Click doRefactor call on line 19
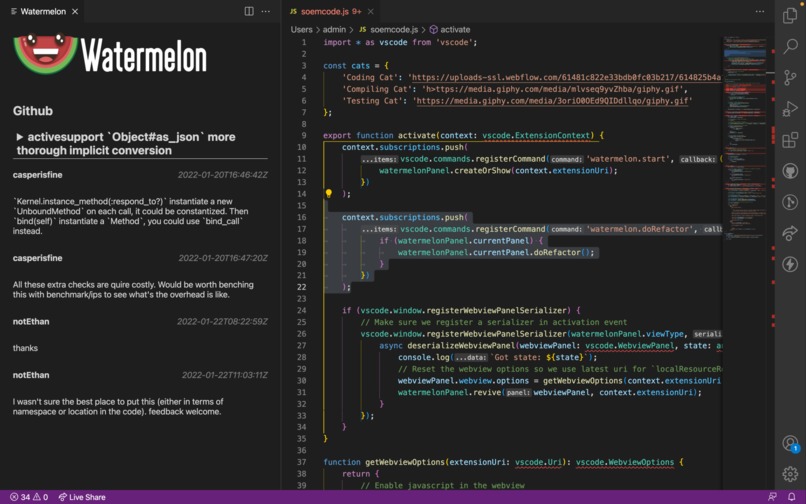 coord(557,253)
